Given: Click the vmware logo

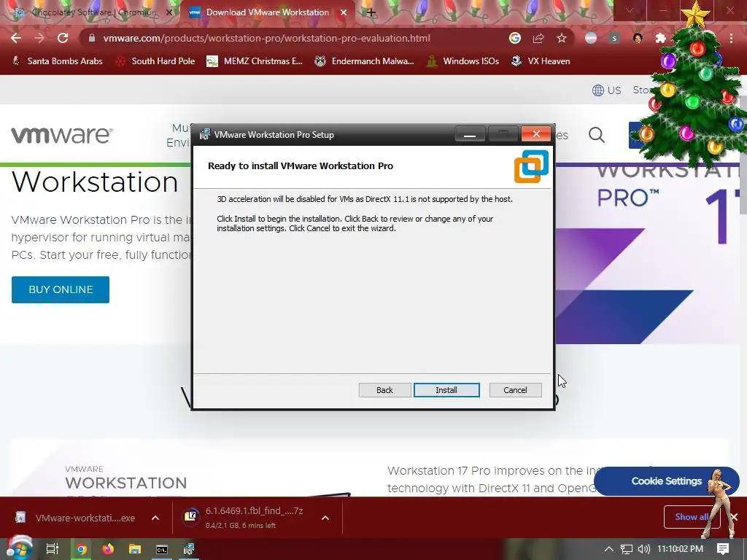Looking at the screenshot, I should (62, 135).
